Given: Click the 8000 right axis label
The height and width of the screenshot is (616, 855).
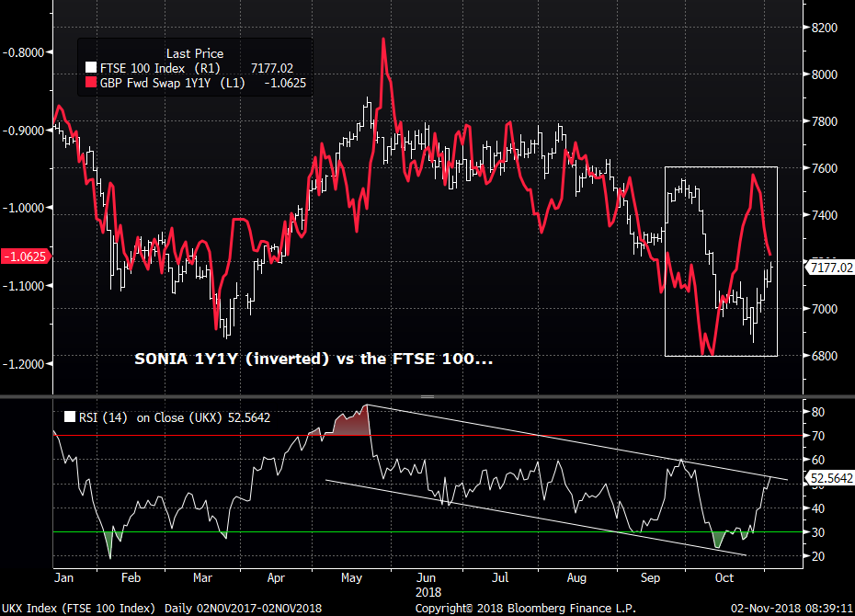Looking at the screenshot, I should 825,74.
